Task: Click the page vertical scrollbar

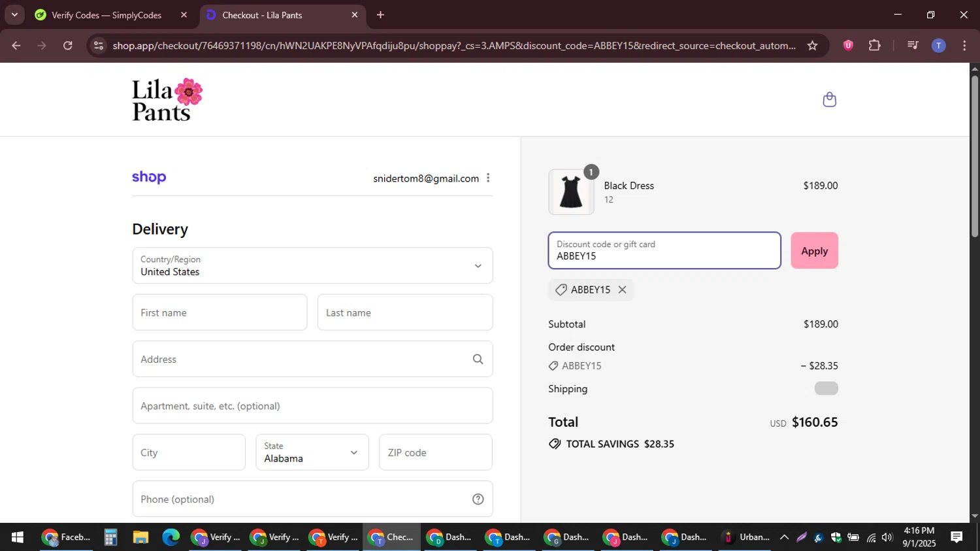Action: [974, 157]
